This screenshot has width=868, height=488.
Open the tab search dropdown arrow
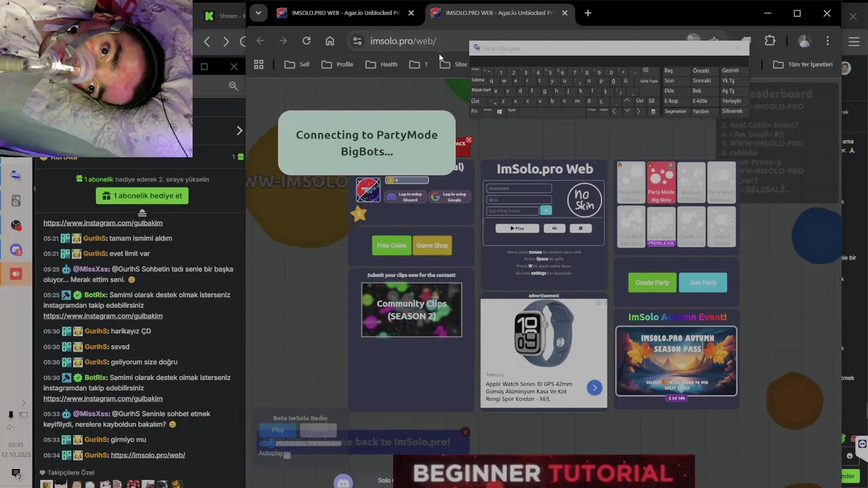point(258,13)
